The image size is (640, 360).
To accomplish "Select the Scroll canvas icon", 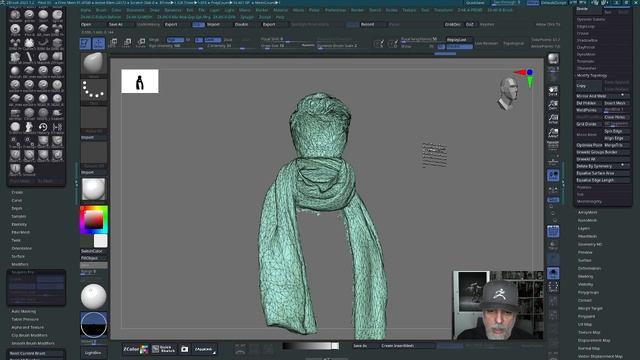I will pos(553,91).
